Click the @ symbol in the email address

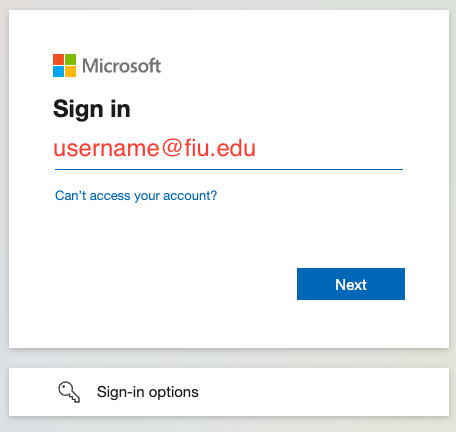point(172,148)
